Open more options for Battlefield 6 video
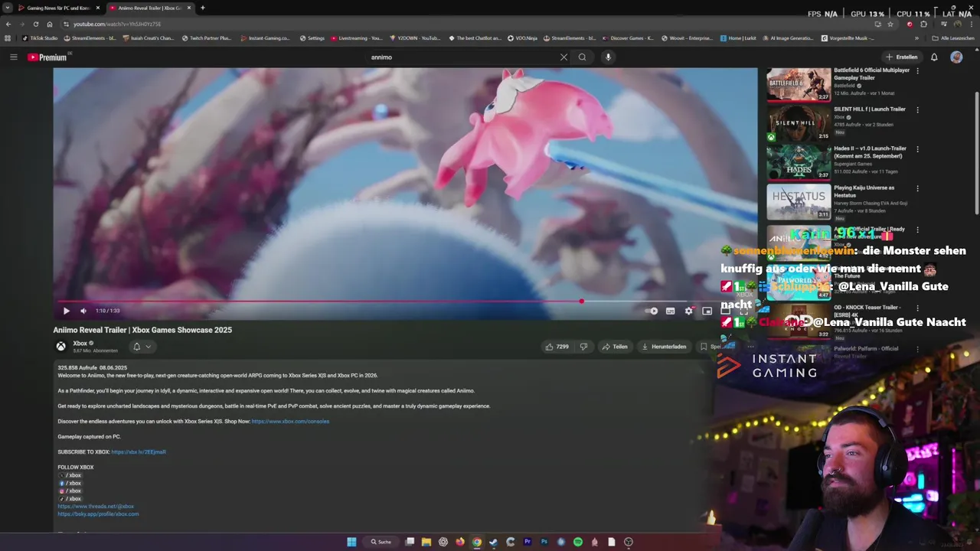The height and width of the screenshot is (551, 980). [x=917, y=71]
